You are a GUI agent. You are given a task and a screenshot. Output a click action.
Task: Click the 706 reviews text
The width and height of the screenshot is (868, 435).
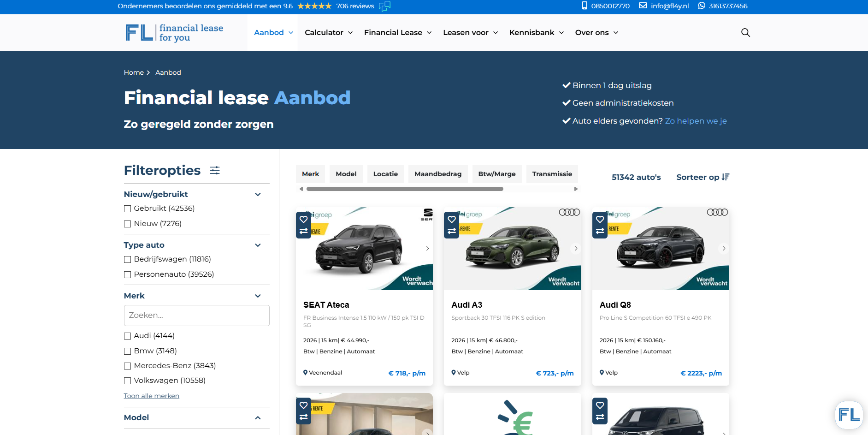(355, 6)
